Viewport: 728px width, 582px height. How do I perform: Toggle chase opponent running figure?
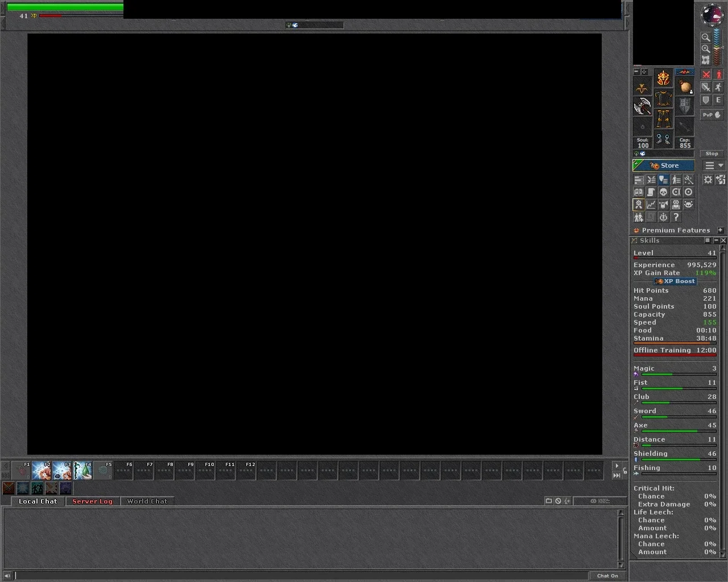(718, 87)
